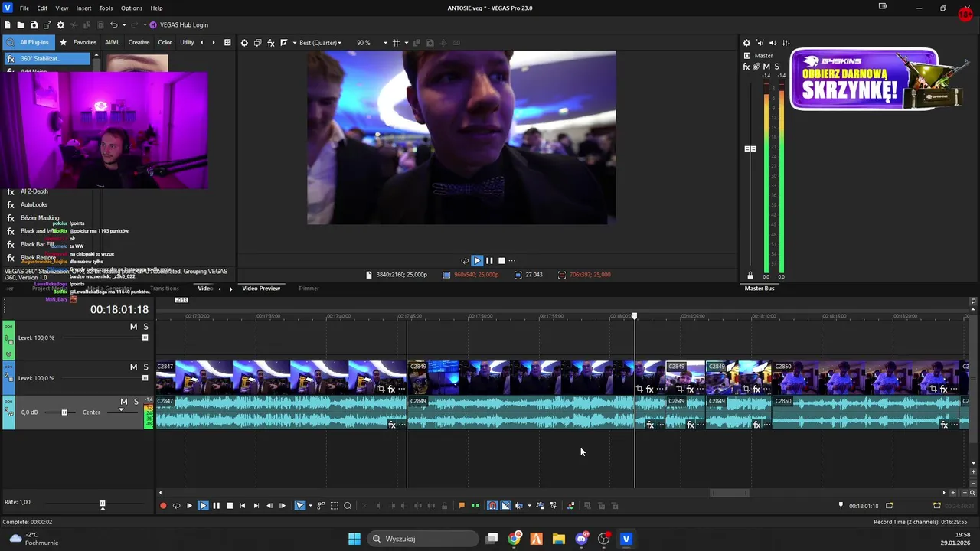This screenshot has height=551, width=980.
Task: Toggle split screen view icon
Action: 284,43
